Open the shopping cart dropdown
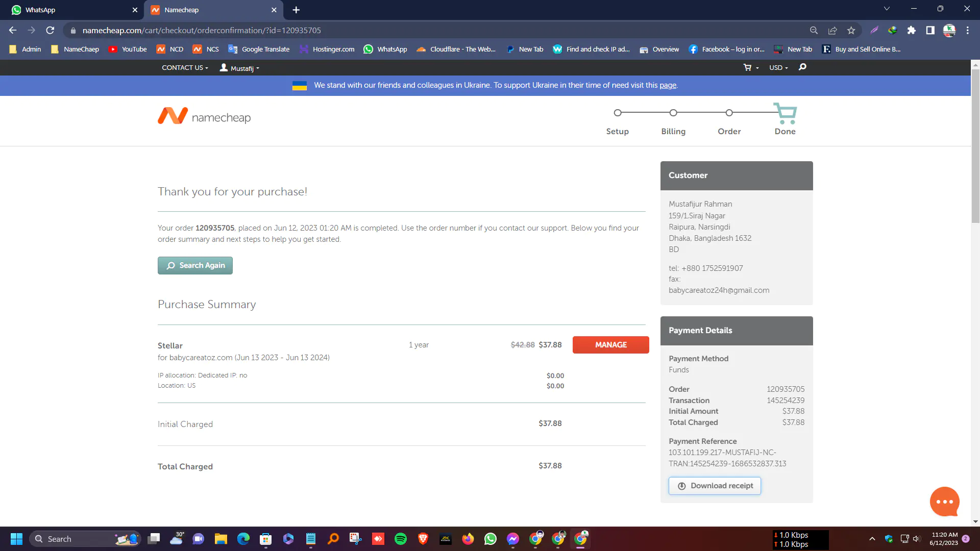The width and height of the screenshot is (980, 551). (751, 67)
